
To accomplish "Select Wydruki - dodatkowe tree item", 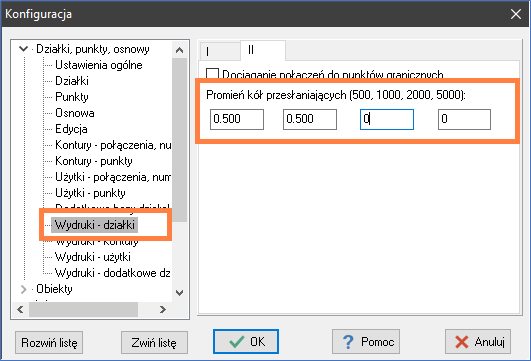I will coord(113,273).
